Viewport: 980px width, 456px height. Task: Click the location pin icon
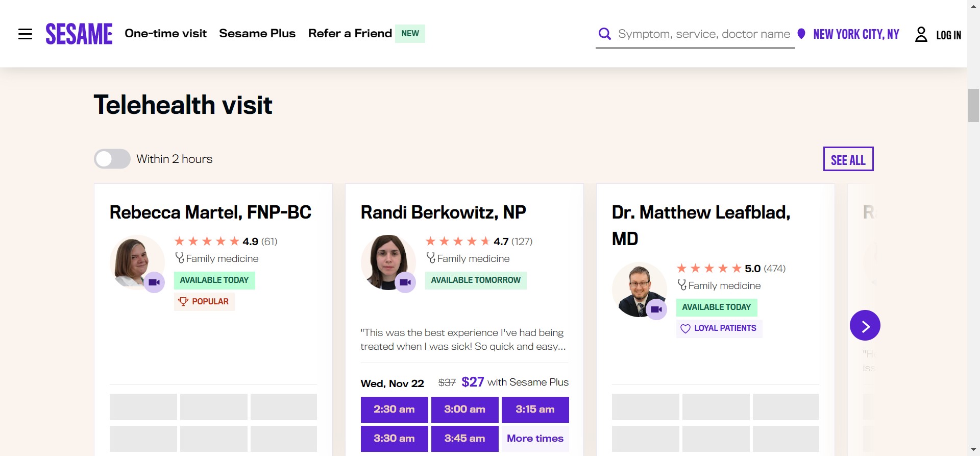coord(801,34)
